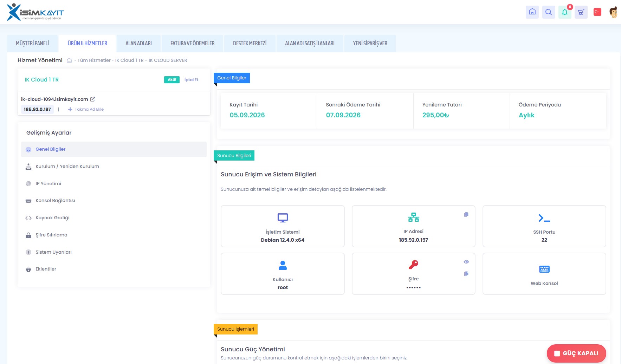The width and height of the screenshot is (621, 364).
Task: Click the Şifre key icon
Action: [x=413, y=265]
